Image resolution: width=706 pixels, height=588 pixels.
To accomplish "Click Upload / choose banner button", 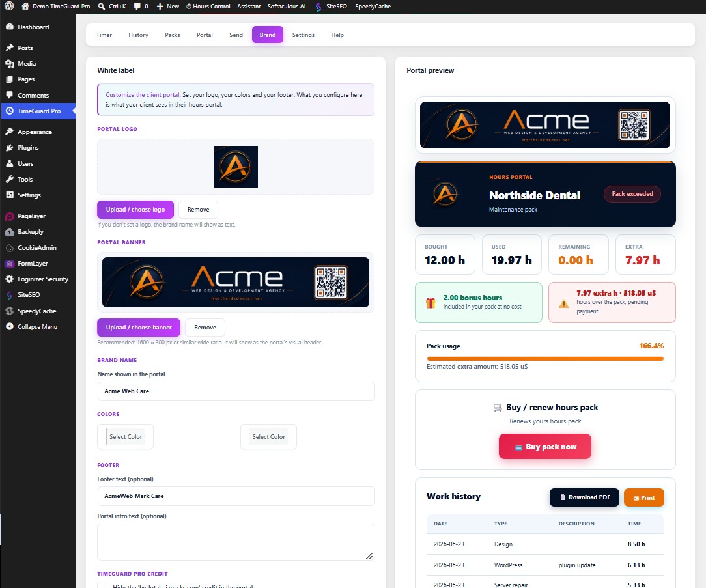I will point(139,328).
